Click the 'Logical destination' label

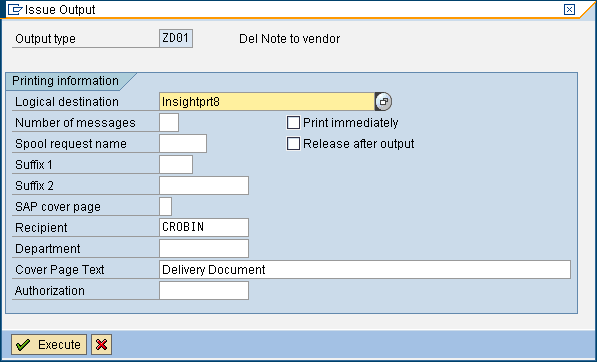(x=67, y=102)
